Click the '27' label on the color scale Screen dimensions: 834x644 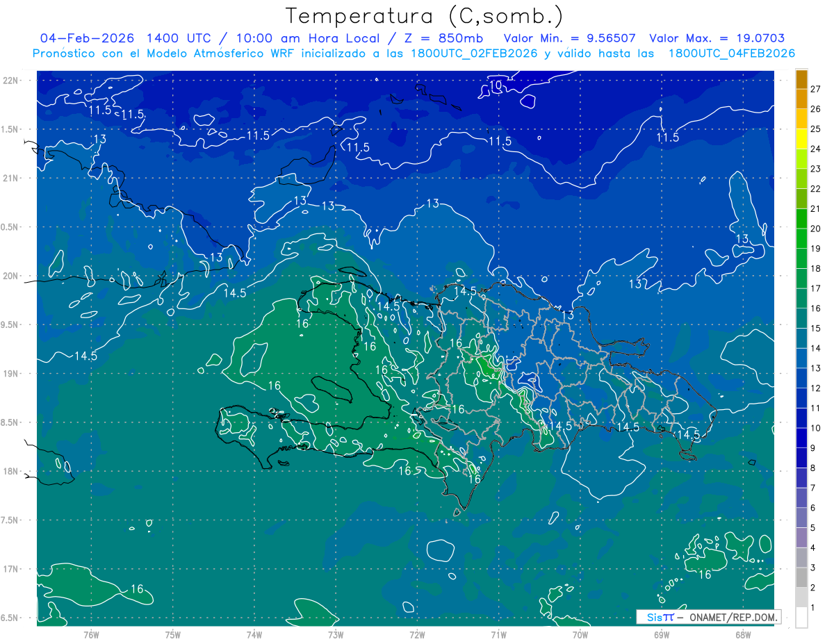pyautogui.click(x=816, y=89)
